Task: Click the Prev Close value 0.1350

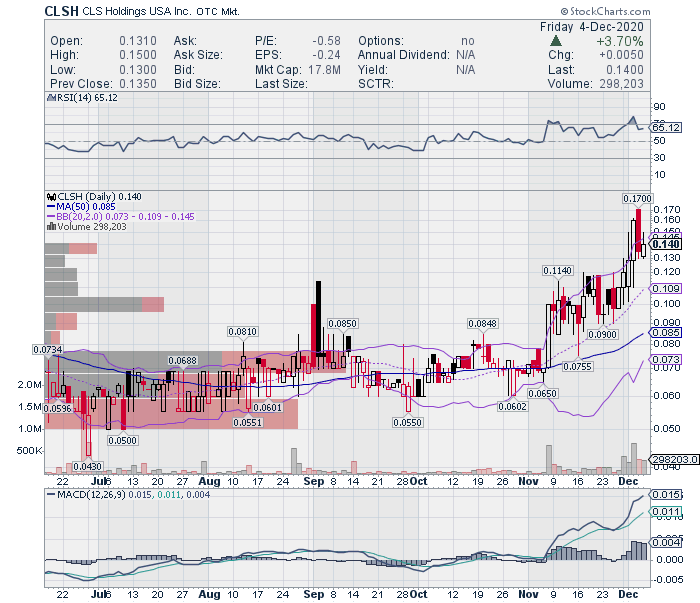Action: click(138, 84)
